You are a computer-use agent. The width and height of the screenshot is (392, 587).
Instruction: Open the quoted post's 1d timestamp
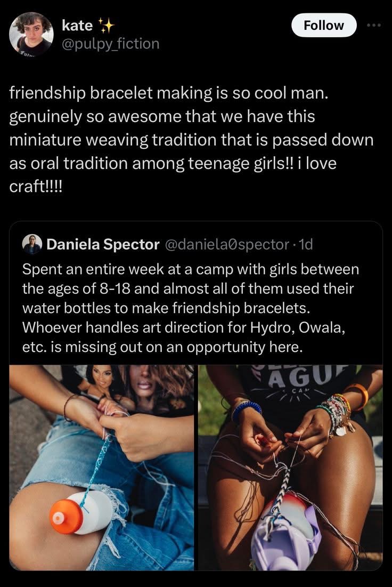click(306, 244)
